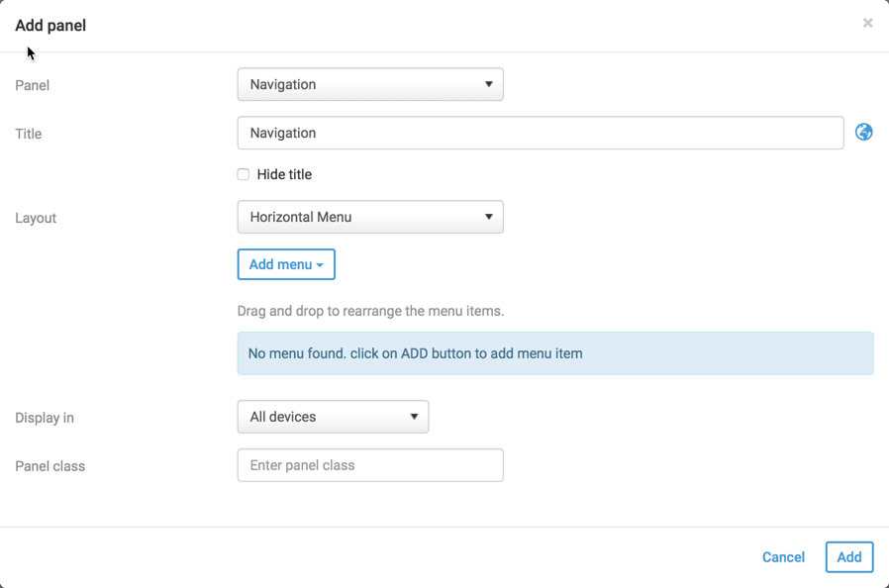Screen dimensions: 889x588
Task: Click the Hide title label text
Action: 284,175
